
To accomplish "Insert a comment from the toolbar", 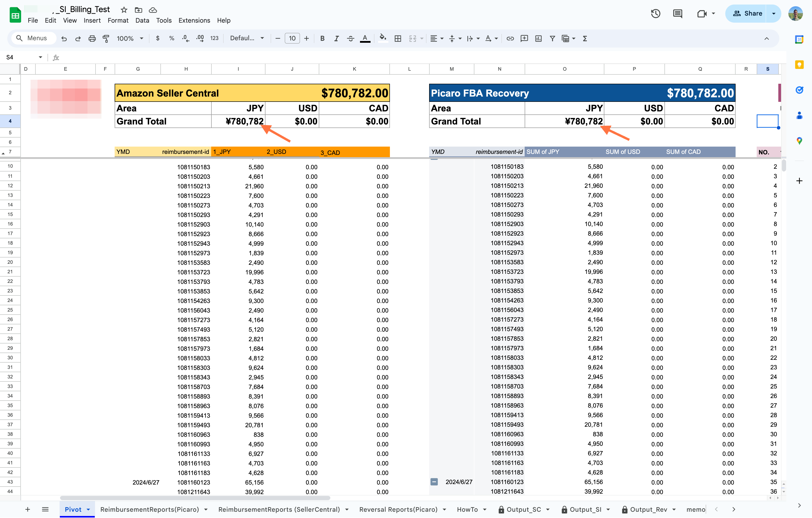I will (x=524, y=38).
